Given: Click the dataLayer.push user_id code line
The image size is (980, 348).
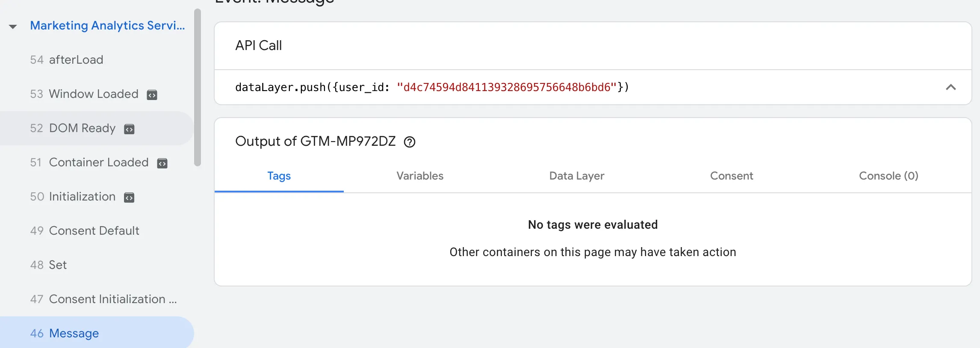Looking at the screenshot, I should pyautogui.click(x=432, y=87).
